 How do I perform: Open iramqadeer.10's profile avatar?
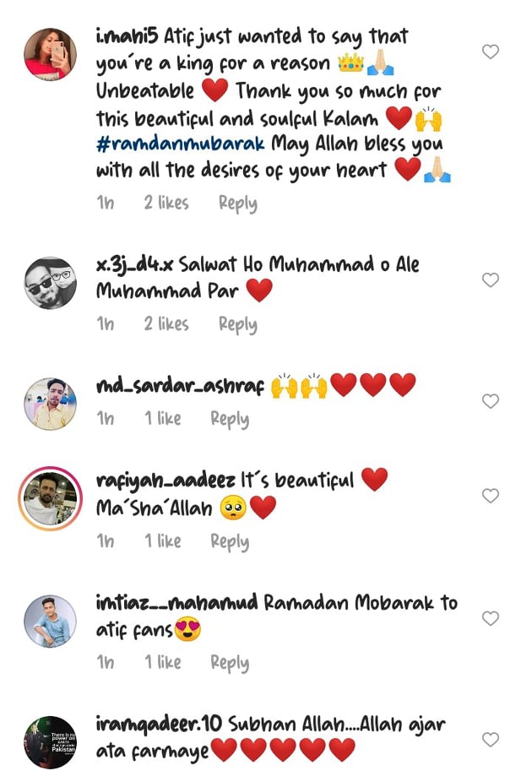point(50,742)
